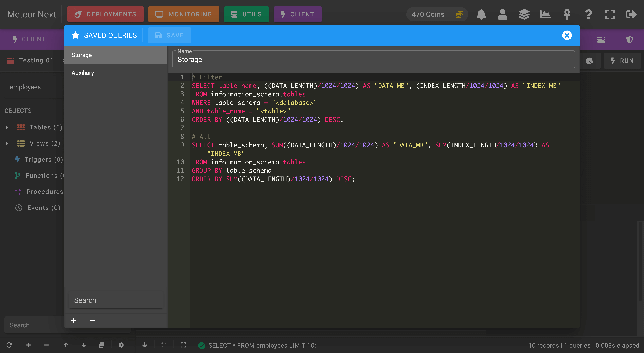
Task: Click the expand icon in results bar
Action: pos(183,345)
